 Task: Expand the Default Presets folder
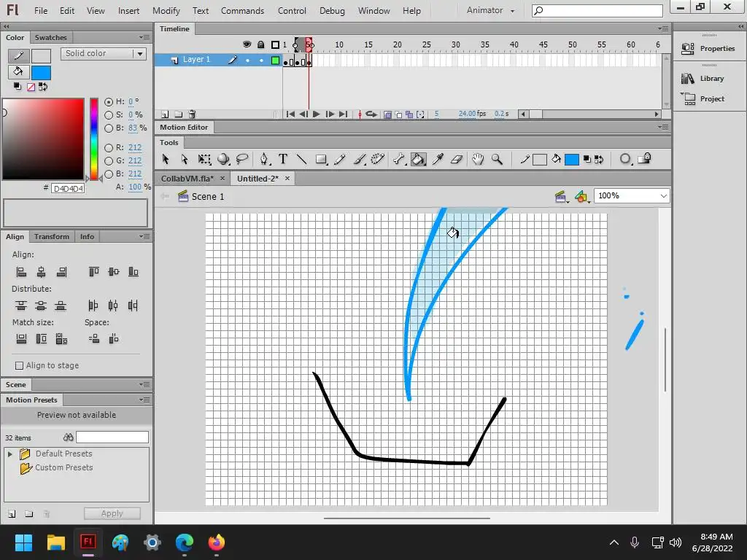[x=10, y=454]
